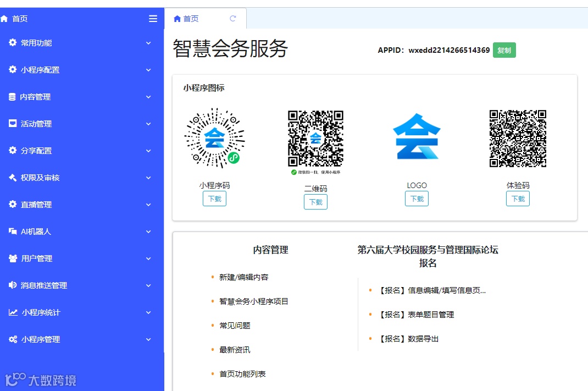The height and width of the screenshot is (391, 588).
Task: Click the 体验码 QR code image
Action: (x=518, y=139)
